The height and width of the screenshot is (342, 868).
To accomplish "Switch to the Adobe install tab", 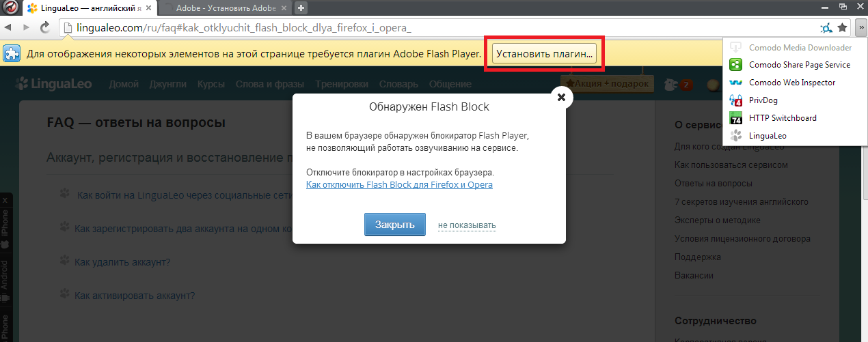I will (x=227, y=8).
